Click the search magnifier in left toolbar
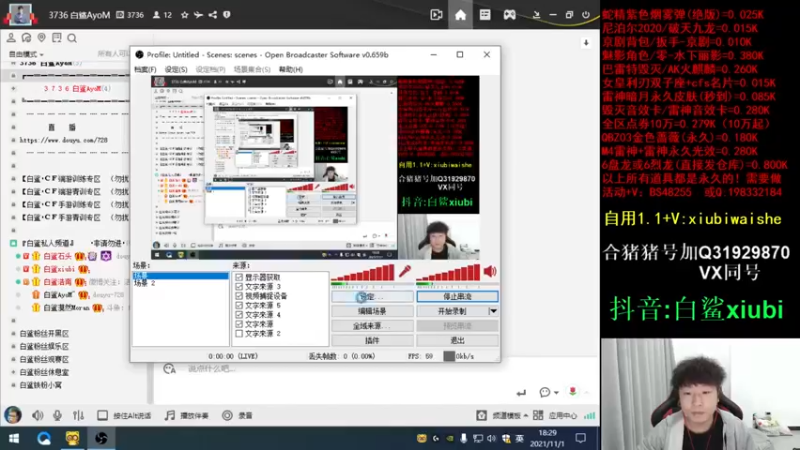800x450 pixels. tap(72, 38)
